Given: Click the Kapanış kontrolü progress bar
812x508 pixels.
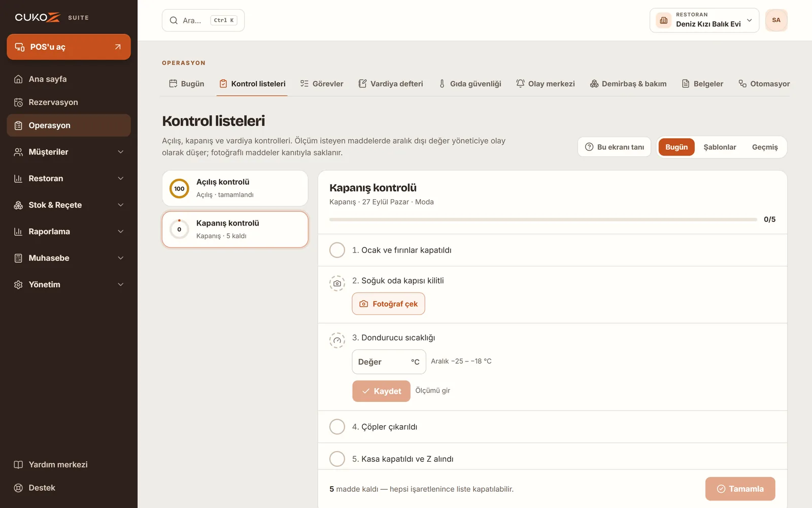Looking at the screenshot, I should 543,219.
